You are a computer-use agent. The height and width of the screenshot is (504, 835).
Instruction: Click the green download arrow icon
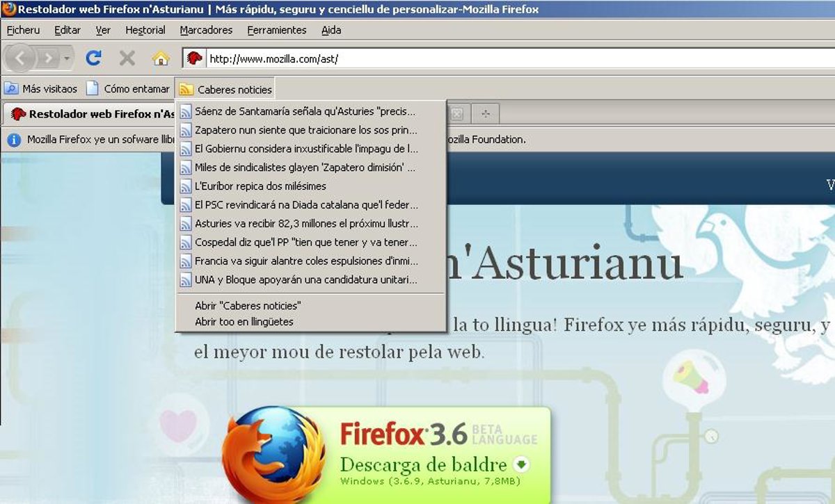520,464
